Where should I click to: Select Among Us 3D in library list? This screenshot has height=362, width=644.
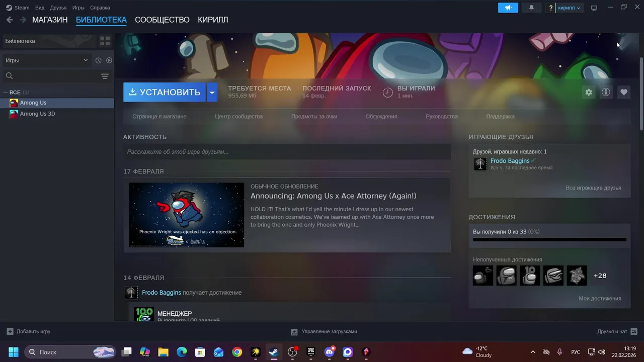click(57, 114)
